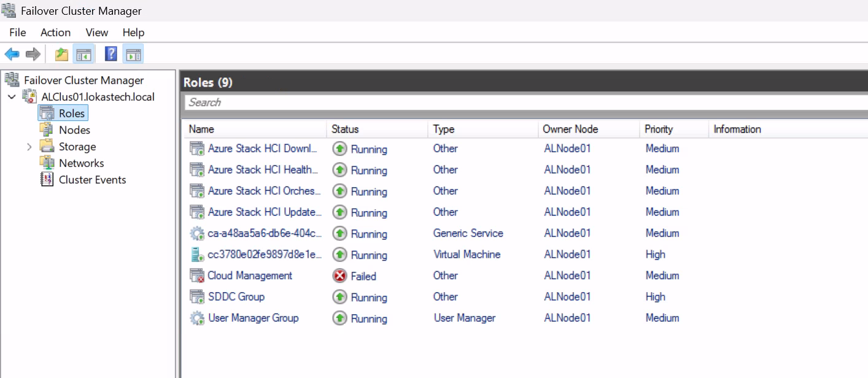Viewport: 868px width, 378px height.
Task: Collapse the ALClus01.lokastech.local tree node
Action: tap(12, 97)
